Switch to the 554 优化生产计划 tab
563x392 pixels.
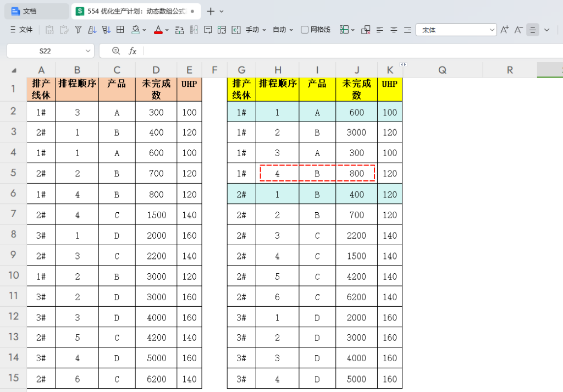136,11
